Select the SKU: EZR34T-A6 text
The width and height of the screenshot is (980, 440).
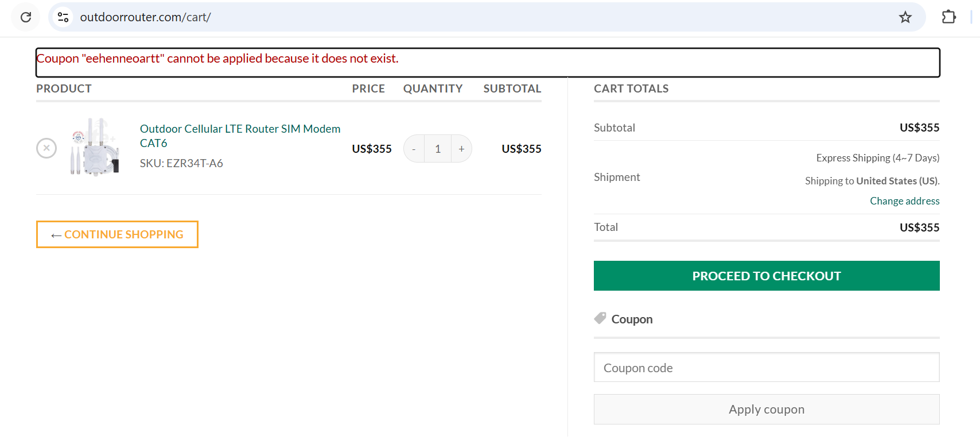tap(181, 163)
